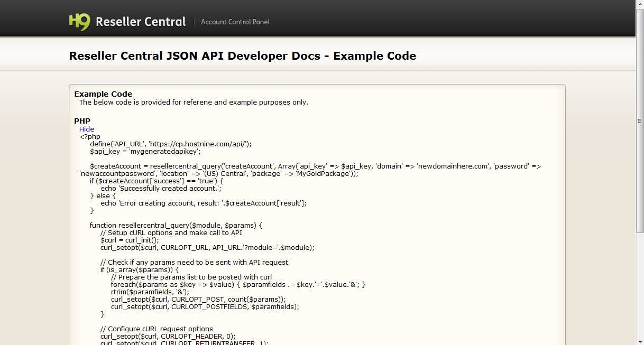
Task: Click the foreach $params code line
Action: click(x=238, y=284)
